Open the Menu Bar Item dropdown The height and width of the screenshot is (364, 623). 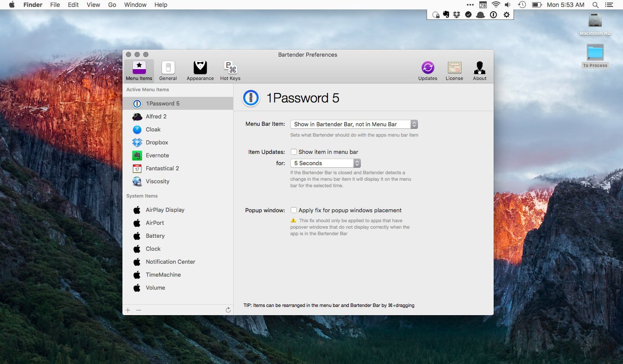tap(354, 124)
